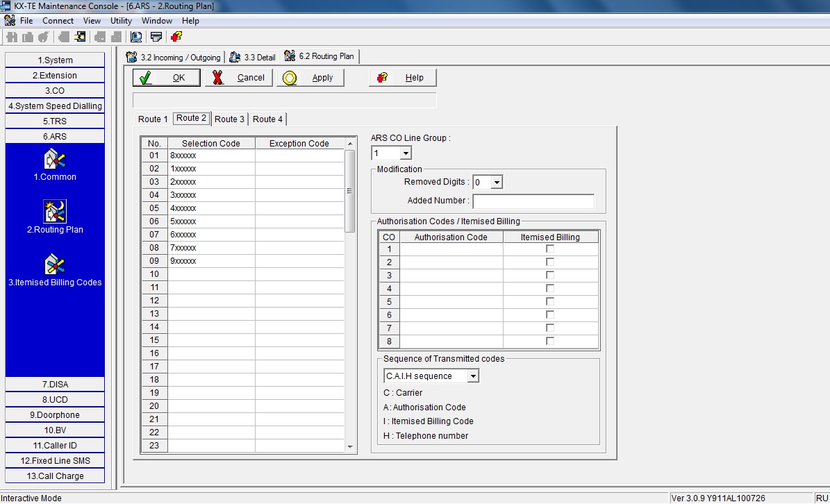The width and height of the screenshot is (830, 504).
Task: Open the Utility menu
Action: pyautogui.click(x=121, y=21)
